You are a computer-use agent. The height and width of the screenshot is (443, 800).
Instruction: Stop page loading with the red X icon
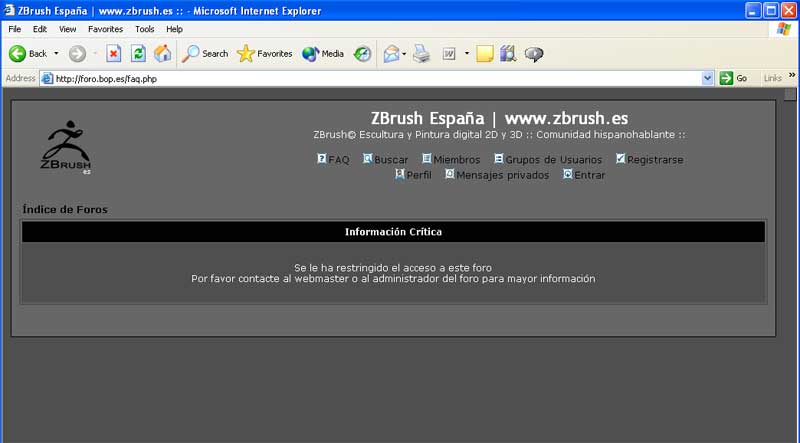pos(114,54)
